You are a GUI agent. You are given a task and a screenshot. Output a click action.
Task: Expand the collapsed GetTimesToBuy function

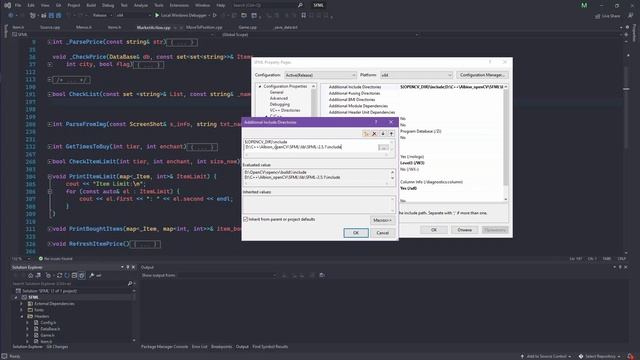(x=49, y=147)
